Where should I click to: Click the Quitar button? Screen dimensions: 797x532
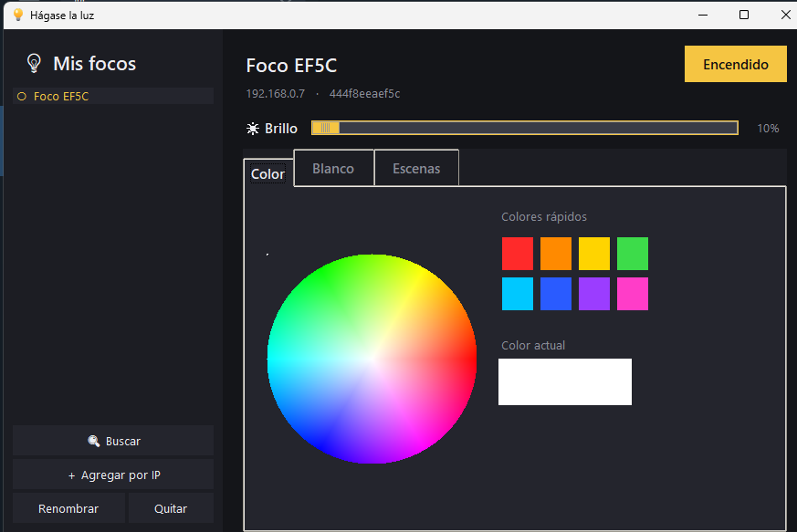(x=171, y=508)
